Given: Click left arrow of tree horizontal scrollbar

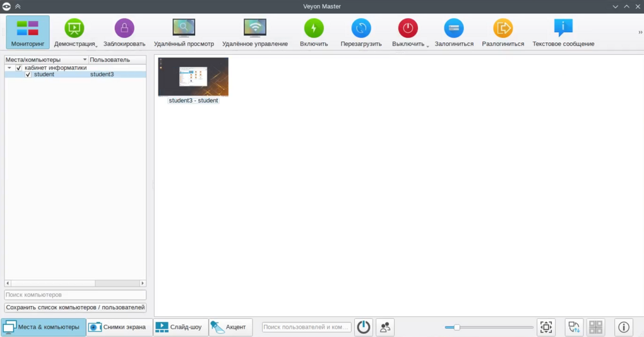Looking at the screenshot, I should (x=8, y=283).
